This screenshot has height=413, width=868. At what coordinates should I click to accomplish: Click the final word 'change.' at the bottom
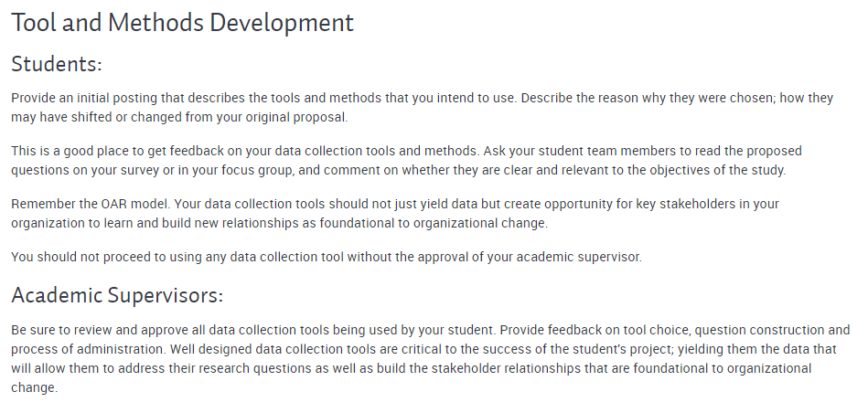coord(35,387)
